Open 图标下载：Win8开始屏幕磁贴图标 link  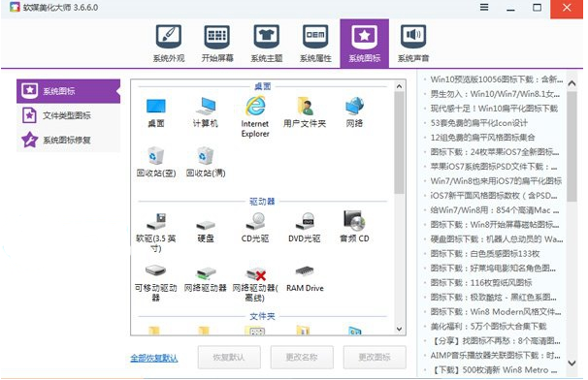tap(495, 225)
